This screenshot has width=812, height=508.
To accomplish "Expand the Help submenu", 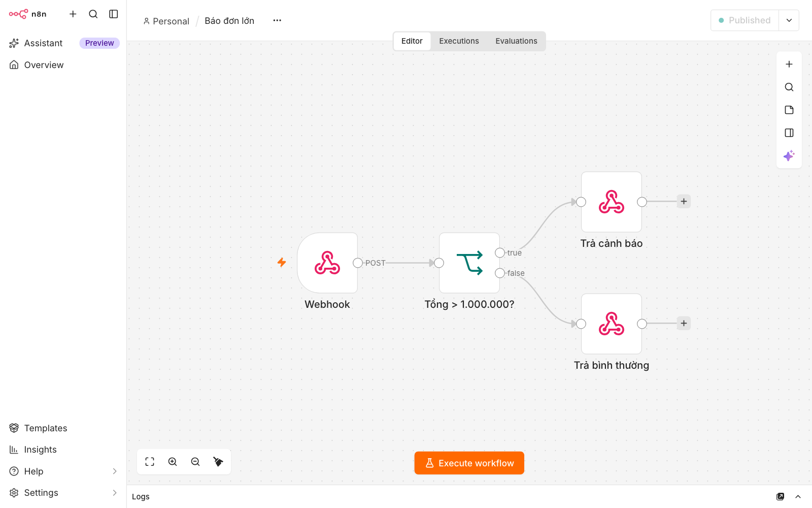I will (115, 471).
